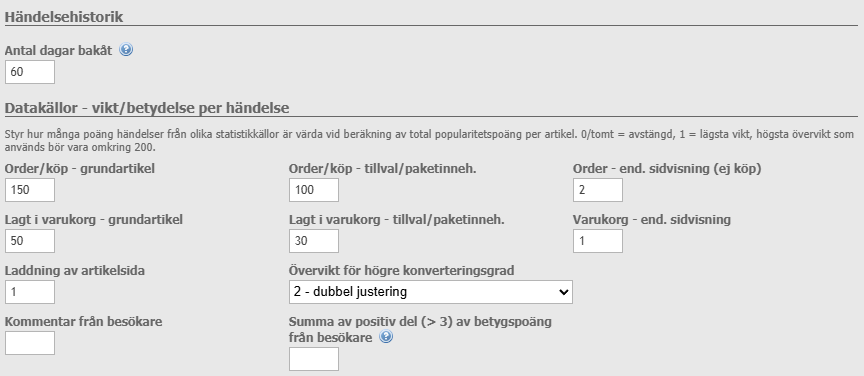Select the Varukorg - end. sidvisning input

598,241
